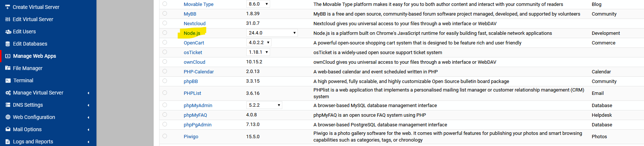Viewport: 644px width, 146px height.
Task: Expand the Logs and Reports submenu arrow
Action: click(x=88, y=142)
